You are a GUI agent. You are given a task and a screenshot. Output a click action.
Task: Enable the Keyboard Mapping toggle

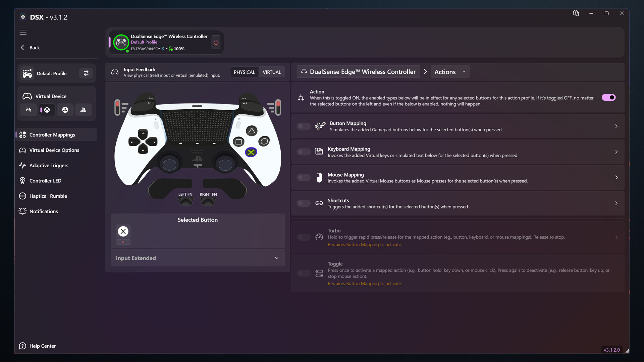coord(303,152)
